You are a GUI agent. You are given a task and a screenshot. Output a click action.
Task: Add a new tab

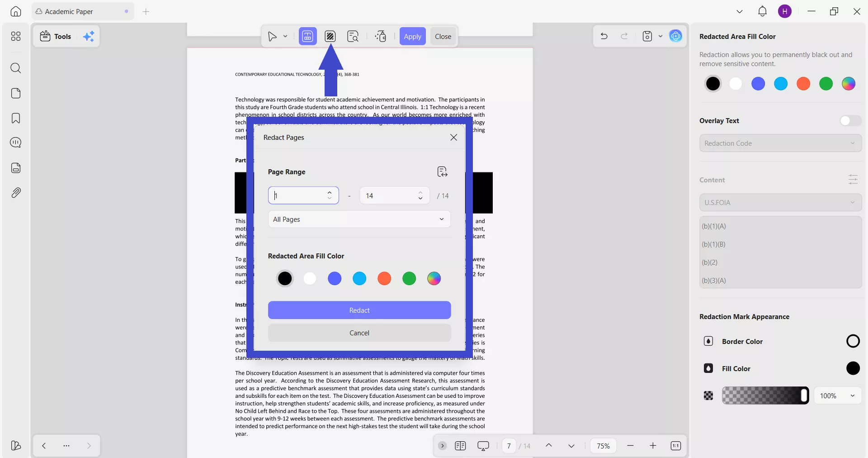pyautogui.click(x=146, y=11)
